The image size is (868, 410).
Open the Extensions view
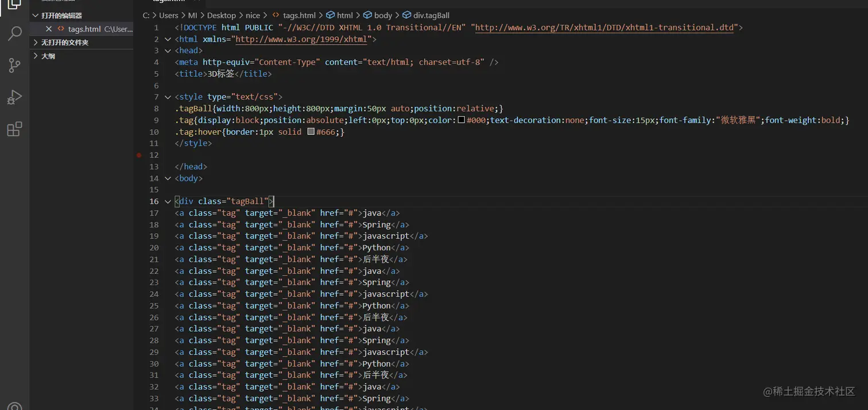pos(14,129)
